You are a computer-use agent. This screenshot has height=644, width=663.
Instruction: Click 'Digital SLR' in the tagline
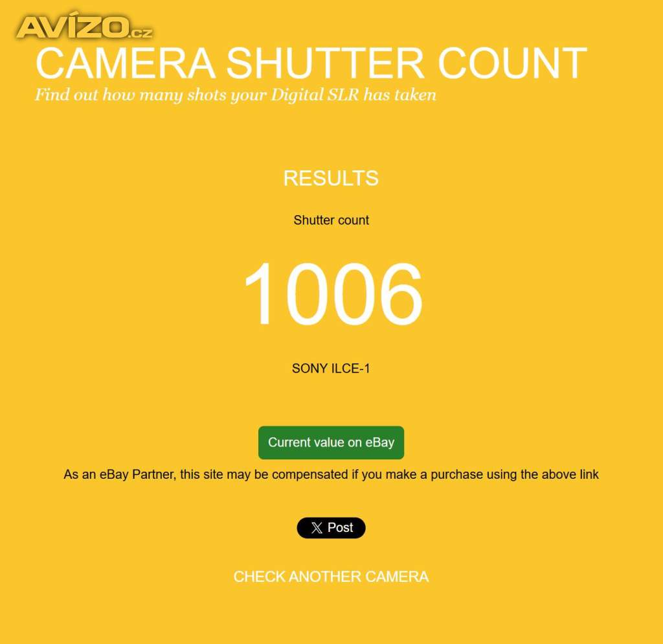tap(315, 95)
